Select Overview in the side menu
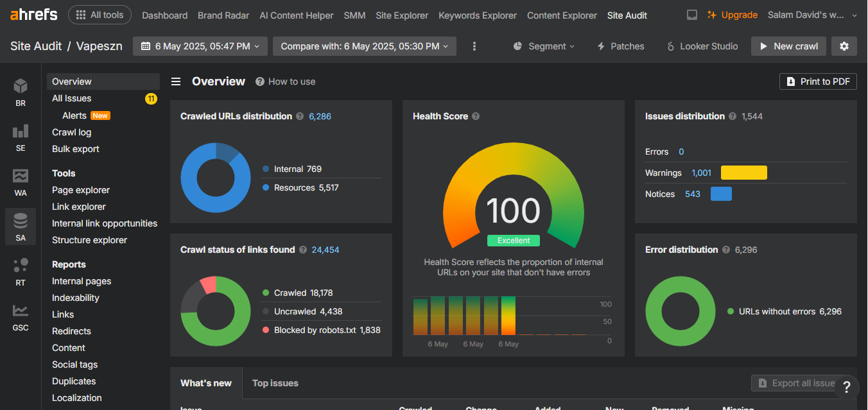 [103, 81]
